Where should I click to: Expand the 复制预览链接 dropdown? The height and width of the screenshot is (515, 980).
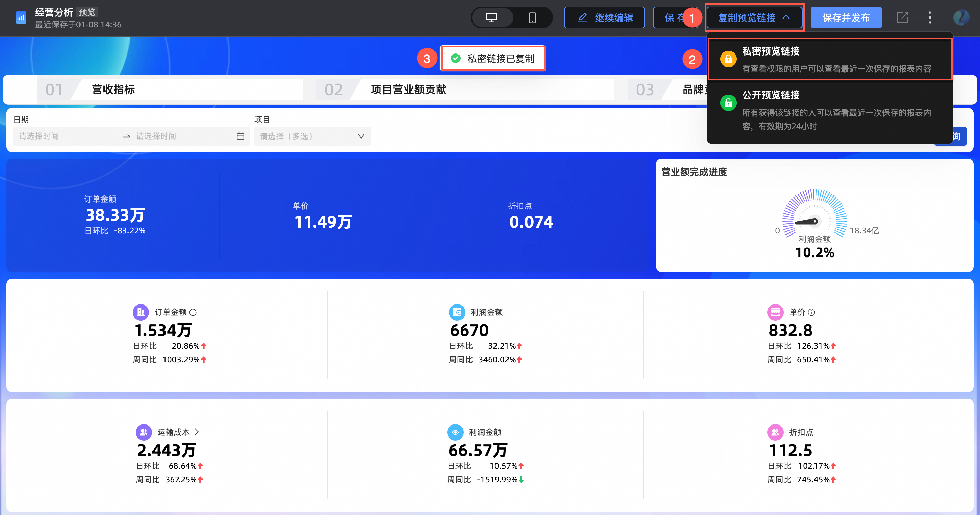[x=754, y=17]
